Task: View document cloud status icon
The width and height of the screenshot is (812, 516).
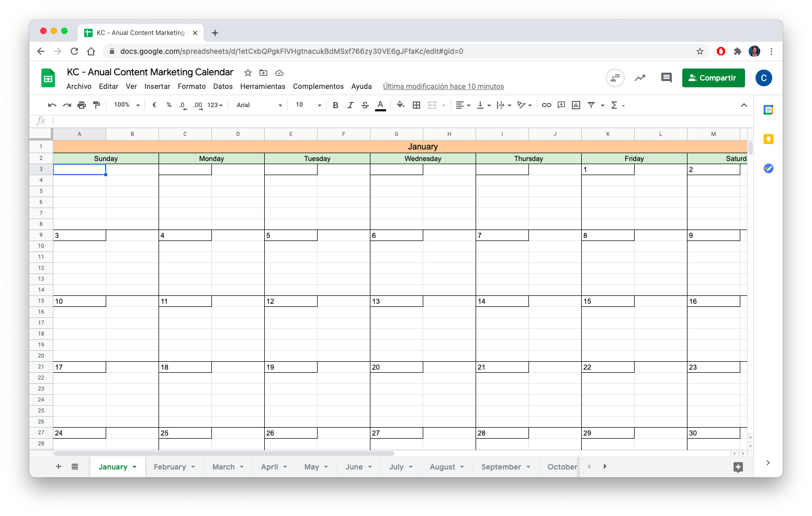Action: (279, 73)
